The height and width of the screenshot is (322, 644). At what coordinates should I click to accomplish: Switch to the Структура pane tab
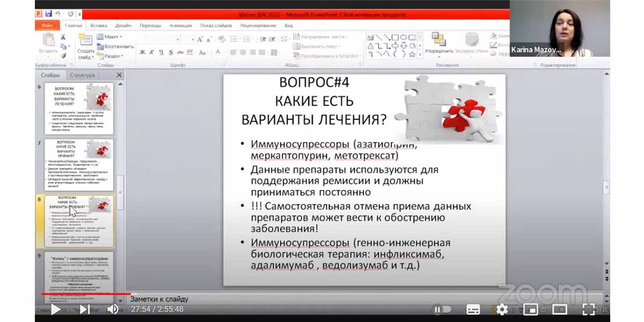(x=82, y=75)
